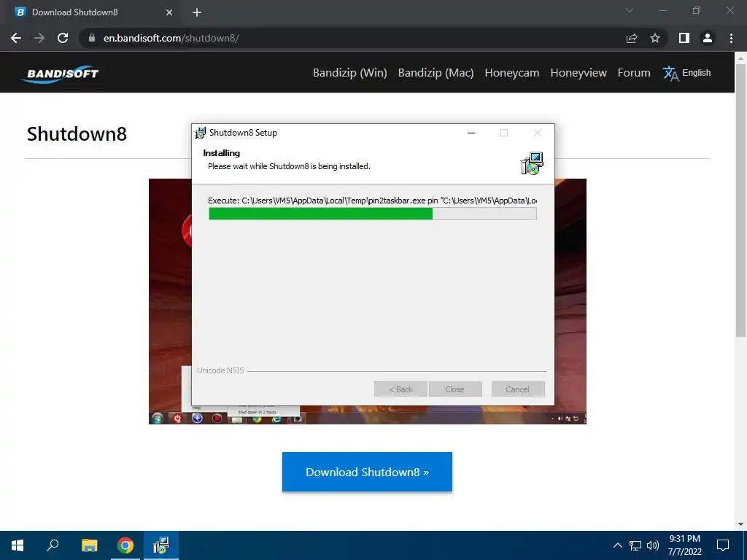Click the installation progress bar

point(373,214)
